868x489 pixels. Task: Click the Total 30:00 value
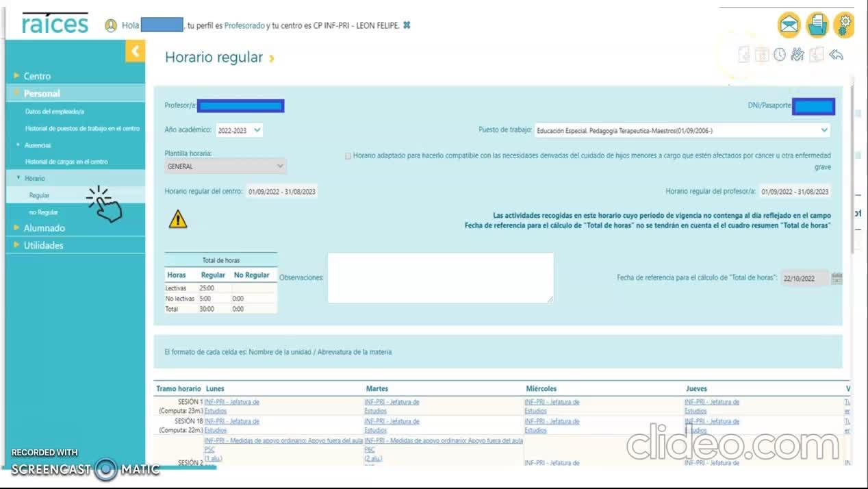(x=207, y=309)
